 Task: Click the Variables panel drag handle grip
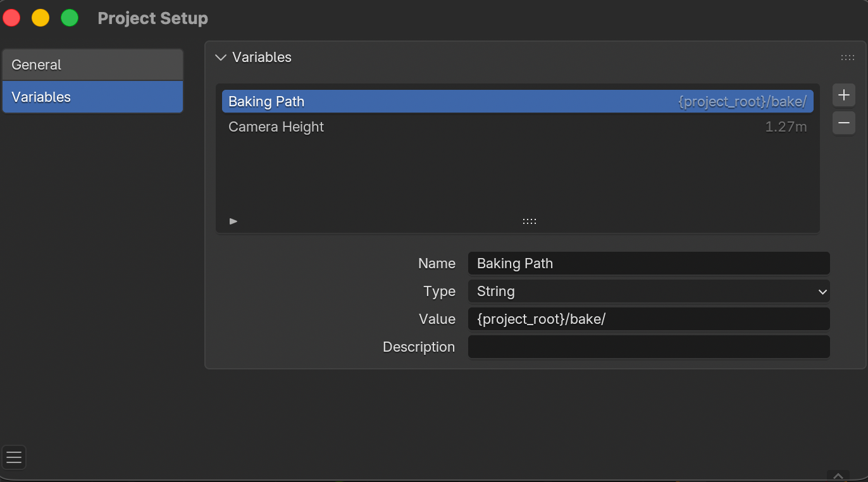[x=847, y=58]
